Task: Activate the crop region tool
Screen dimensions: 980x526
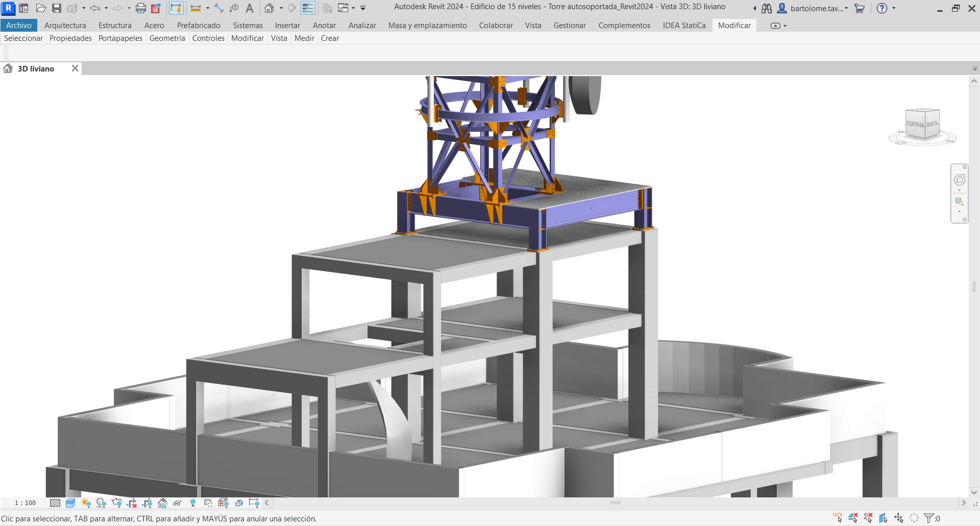Action: click(132, 503)
